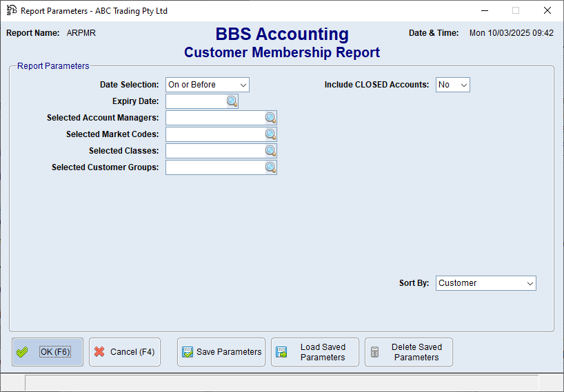Click the Report Parameters group label

(53, 66)
